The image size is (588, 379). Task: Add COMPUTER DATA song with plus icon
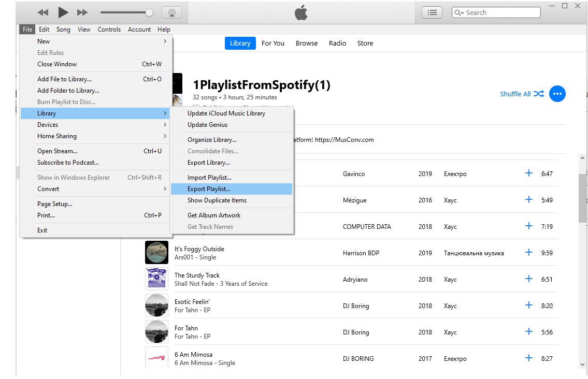pyautogui.click(x=529, y=226)
